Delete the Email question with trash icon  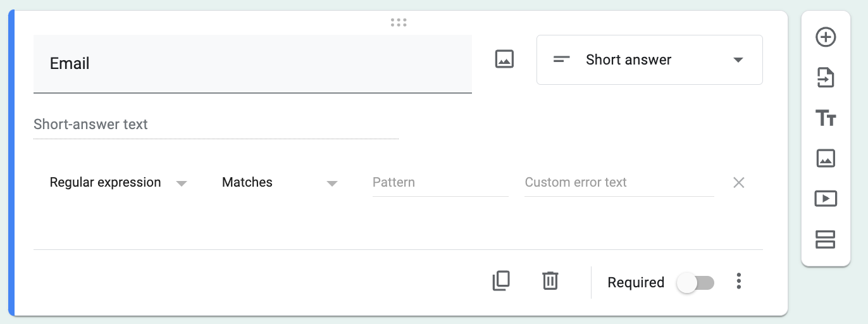[x=550, y=281]
